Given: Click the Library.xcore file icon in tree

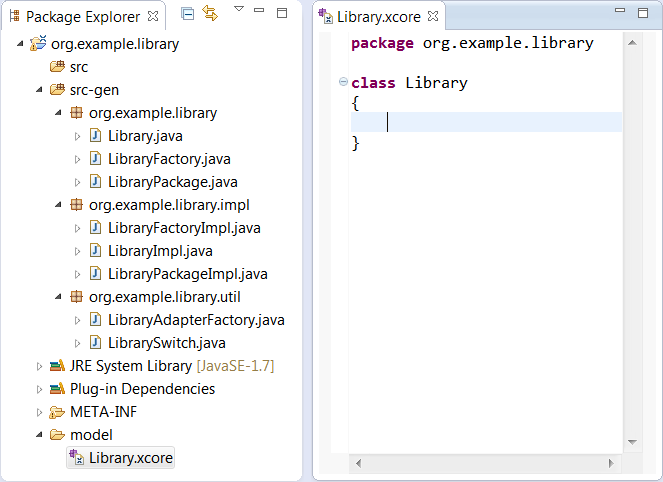Looking at the screenshot, I should coord(77,457).
